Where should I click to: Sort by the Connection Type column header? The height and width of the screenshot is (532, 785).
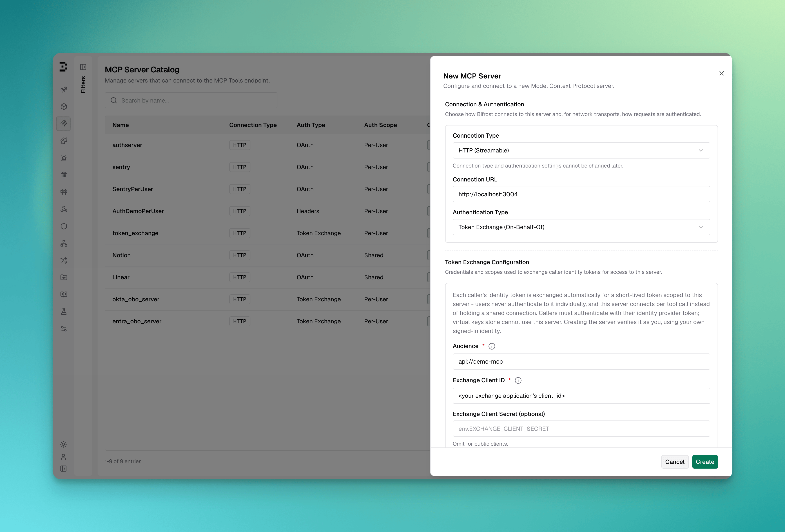point(253,125)
